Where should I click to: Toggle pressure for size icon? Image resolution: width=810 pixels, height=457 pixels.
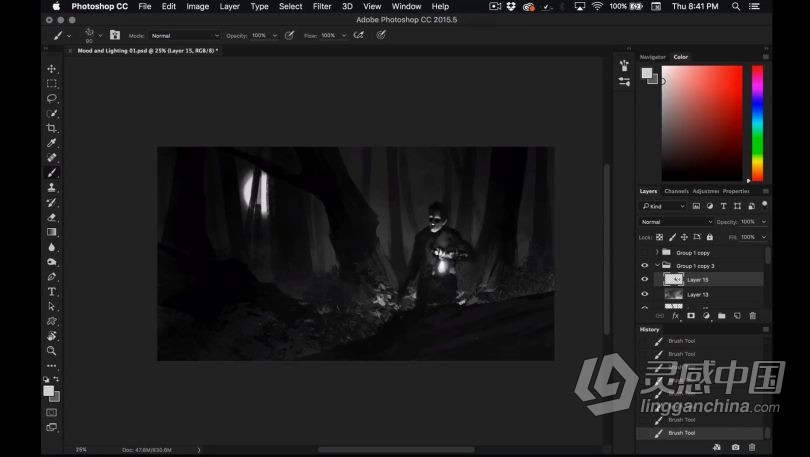pyautogui.click(x=381, y=35)
